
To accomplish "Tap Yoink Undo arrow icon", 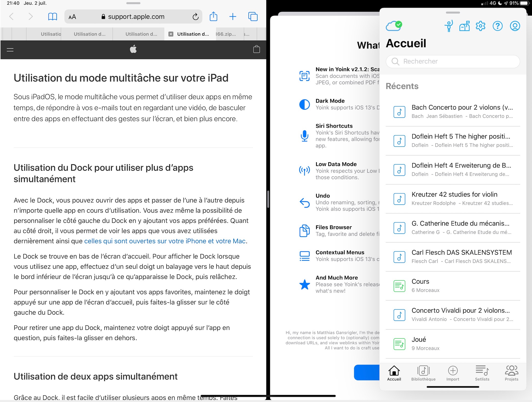I will pyautogui.click(x=304, y=203).
